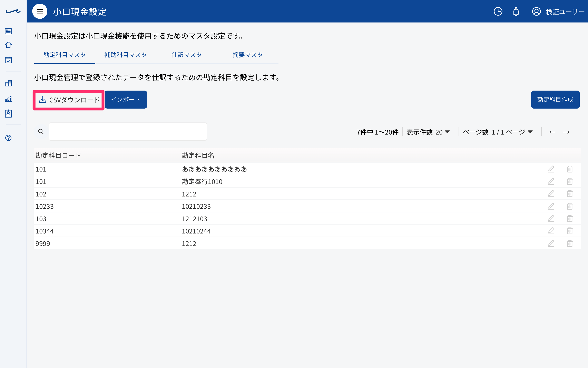588x368 pixels.
Task: Go to home icon in sidebar
Action: [9, 45]
